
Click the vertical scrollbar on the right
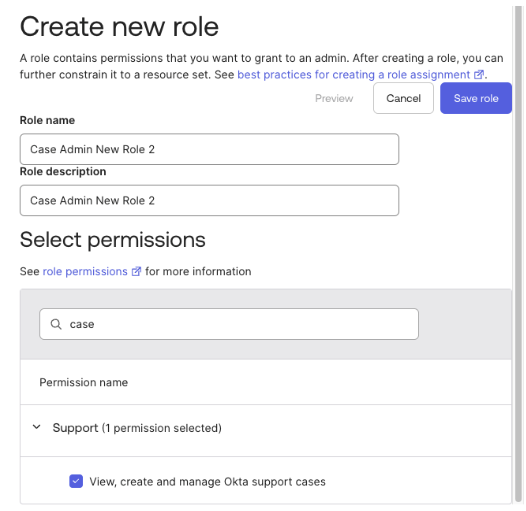[x=518, y=255]
